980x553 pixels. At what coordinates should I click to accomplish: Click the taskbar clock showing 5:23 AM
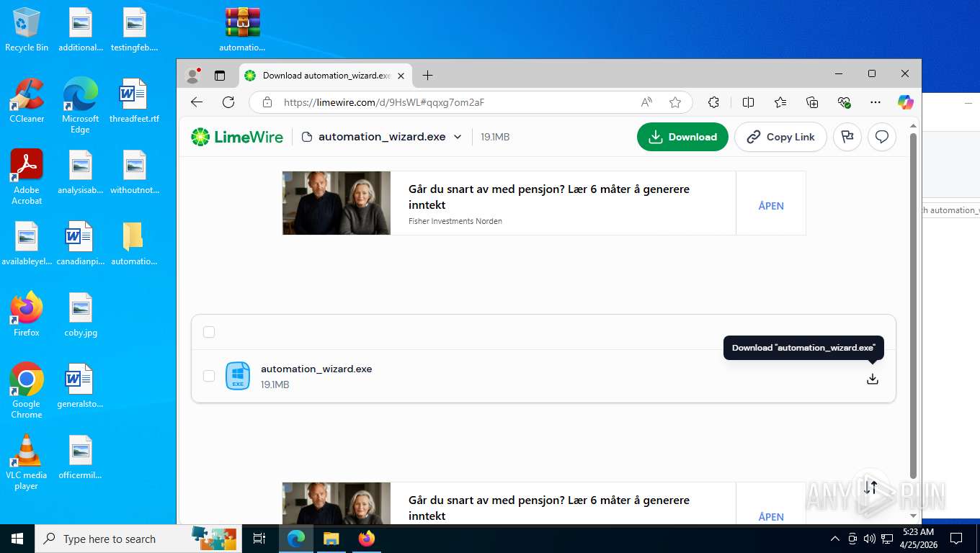click(918, 539)
